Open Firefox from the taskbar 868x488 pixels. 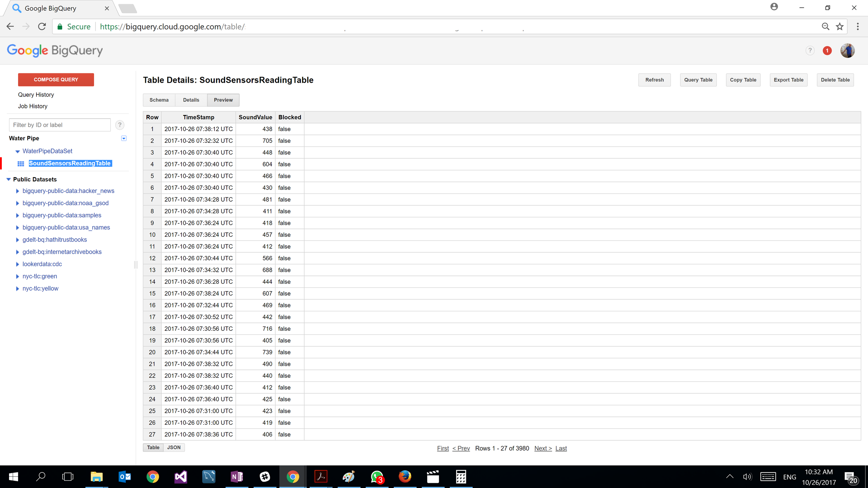click(405, 477)
